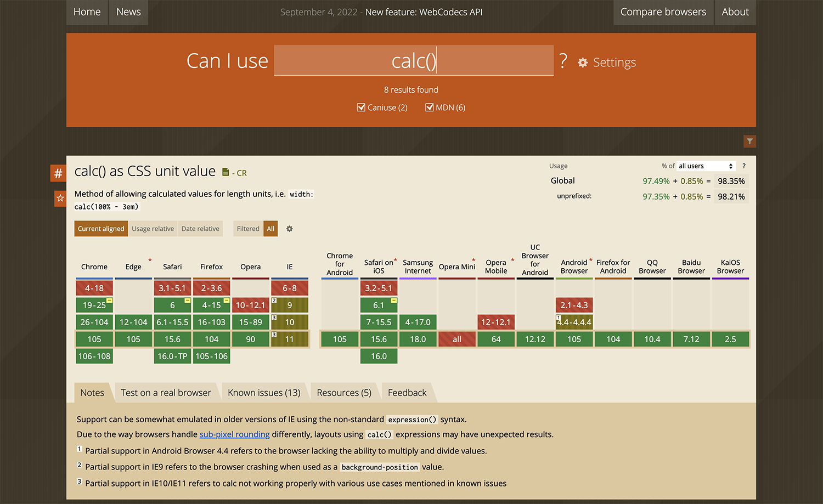Click inside the calc() search field
The width and height of the screenshot is (823, 504).
413,60
